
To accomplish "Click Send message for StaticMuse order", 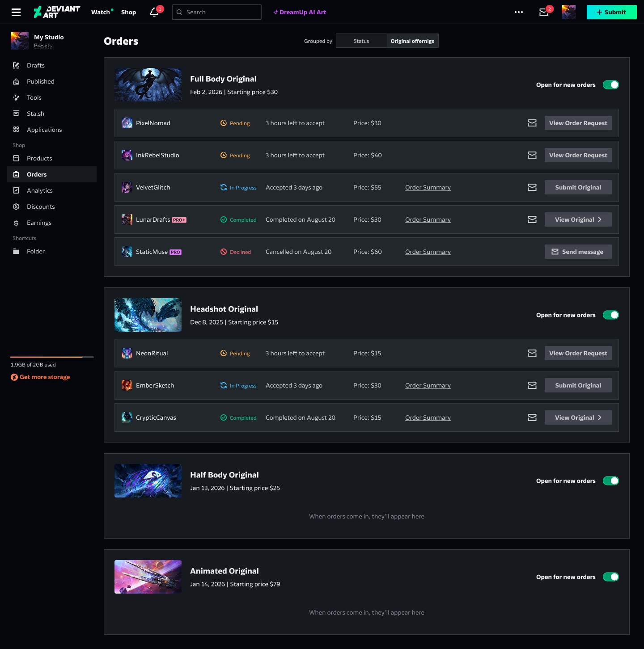I will click(x=578, y=252).
